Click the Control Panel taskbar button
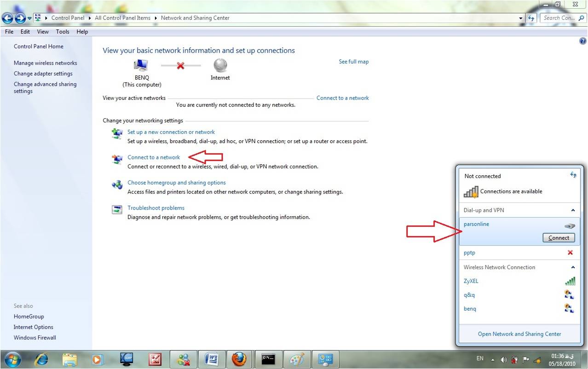 tap(325, 359)
